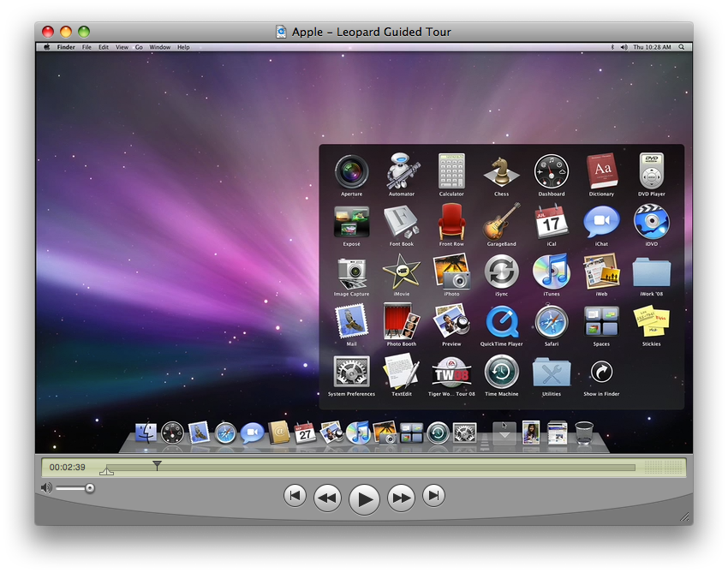Open the Window menu
This screenshot has height=573, width=728.
[x=159, y=47]
